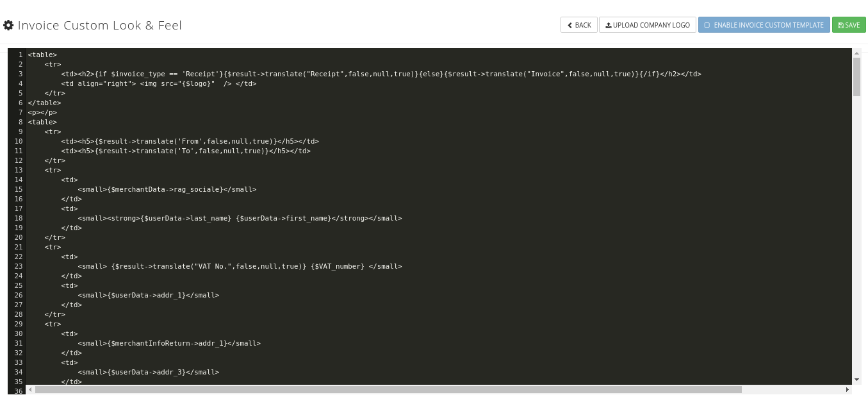Click the $merchantInfoReturn->addr_1 line
Image resolution: width=868 pixels, height=404 pixels.
(169, 343)
